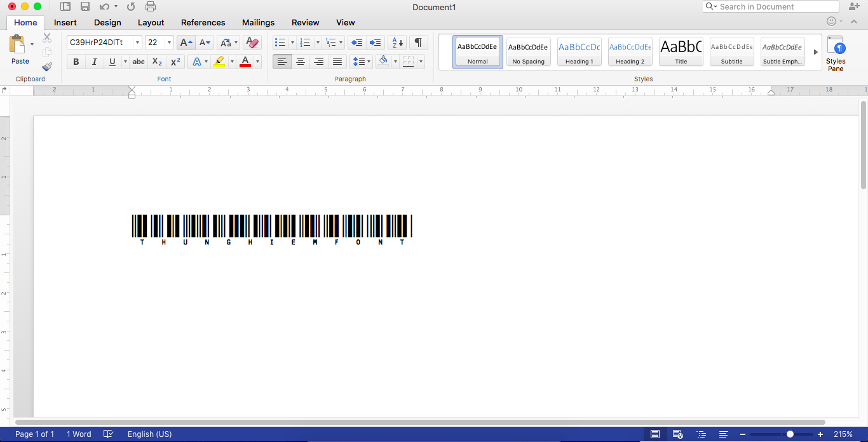Toggle Bold formatting

76,62
